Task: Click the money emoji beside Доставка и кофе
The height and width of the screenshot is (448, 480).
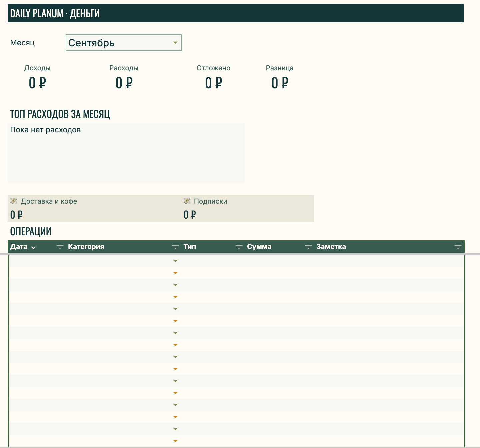Action: point(14,201)
